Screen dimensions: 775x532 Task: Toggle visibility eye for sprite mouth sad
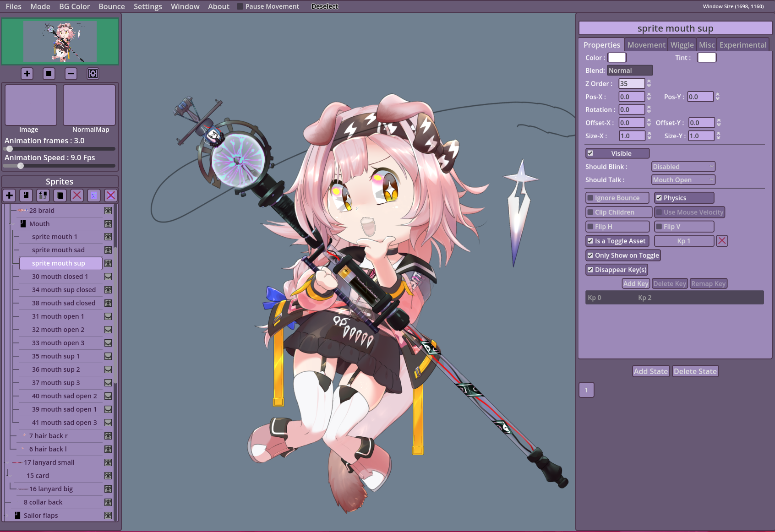point(108,250)
